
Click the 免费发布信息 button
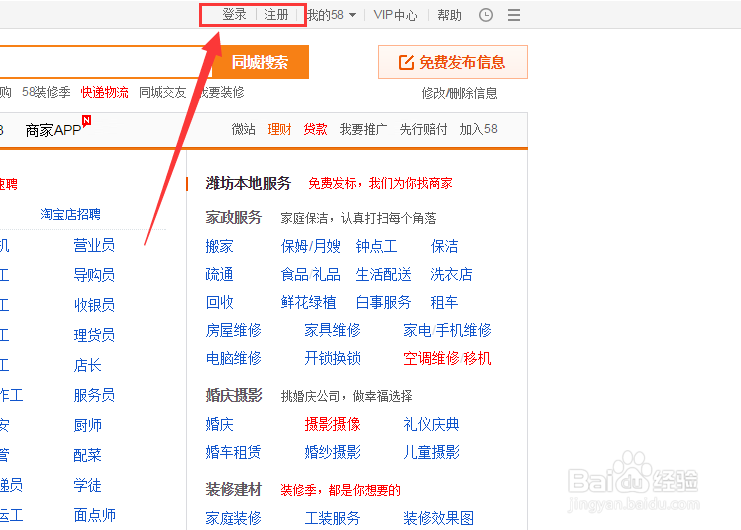point(453,62)
